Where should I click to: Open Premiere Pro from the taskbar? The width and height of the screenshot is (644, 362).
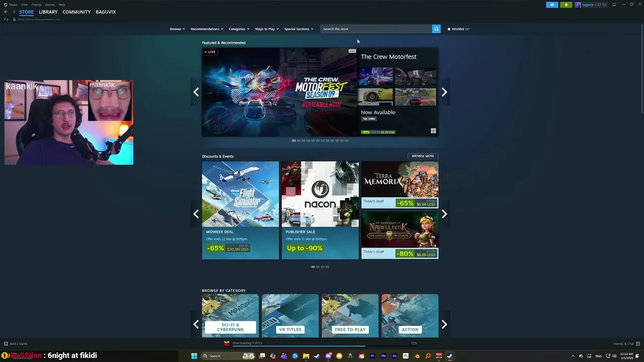372,356
